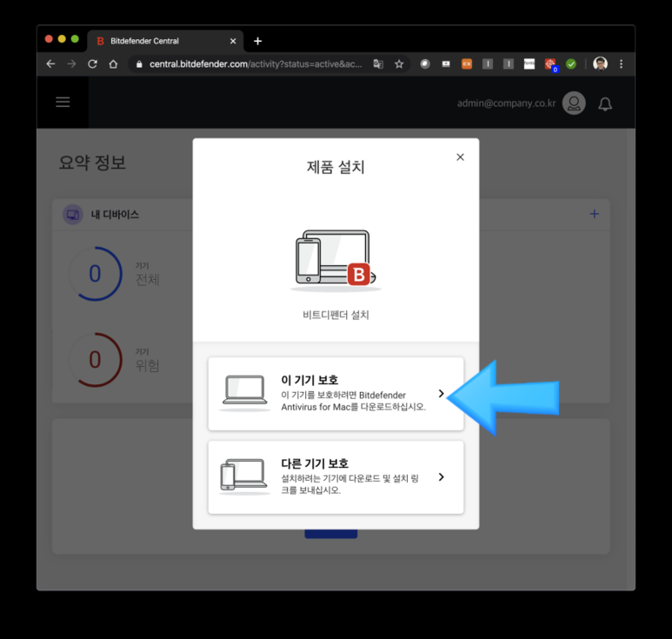Click the address bar URL
Image resolution: width=672 pixels, height=639 pixels.
pyautogui.click(x=256, y=64)
